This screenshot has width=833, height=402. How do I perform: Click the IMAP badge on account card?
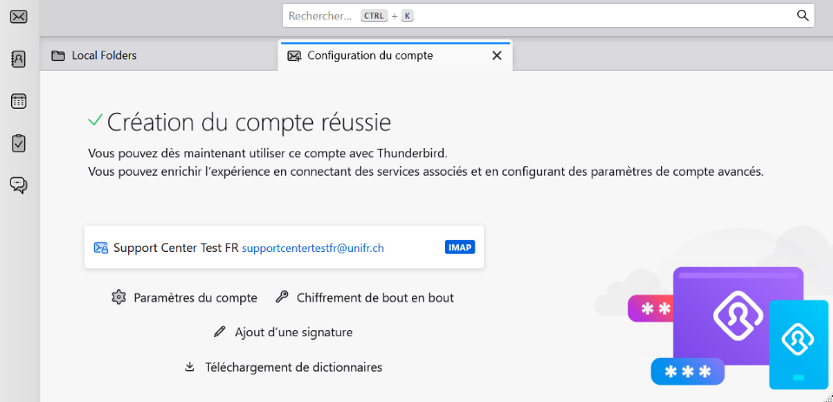click(460, 248)
